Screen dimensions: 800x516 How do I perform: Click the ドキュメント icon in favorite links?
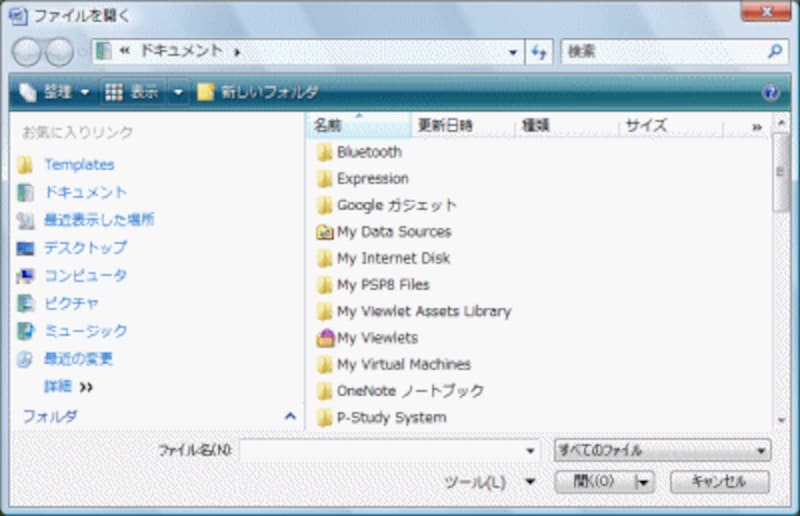click(25, 192)
